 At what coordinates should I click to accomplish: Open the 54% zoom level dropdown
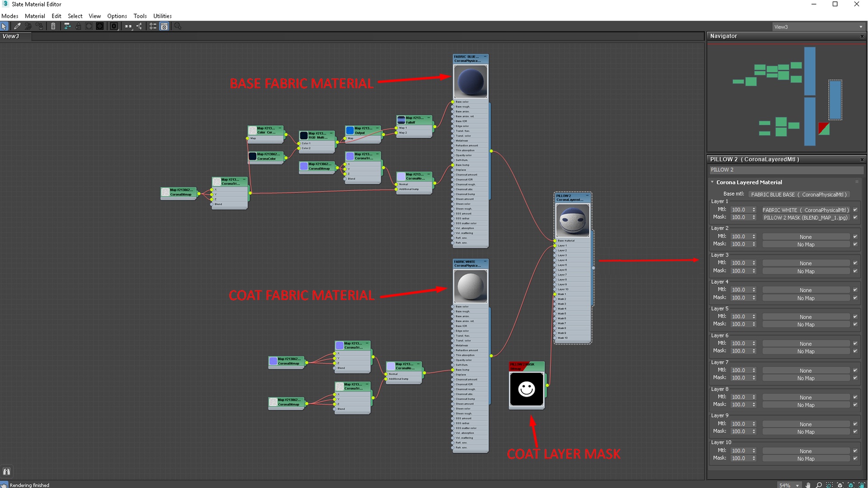pyautogui.click(x=797, y=485)
